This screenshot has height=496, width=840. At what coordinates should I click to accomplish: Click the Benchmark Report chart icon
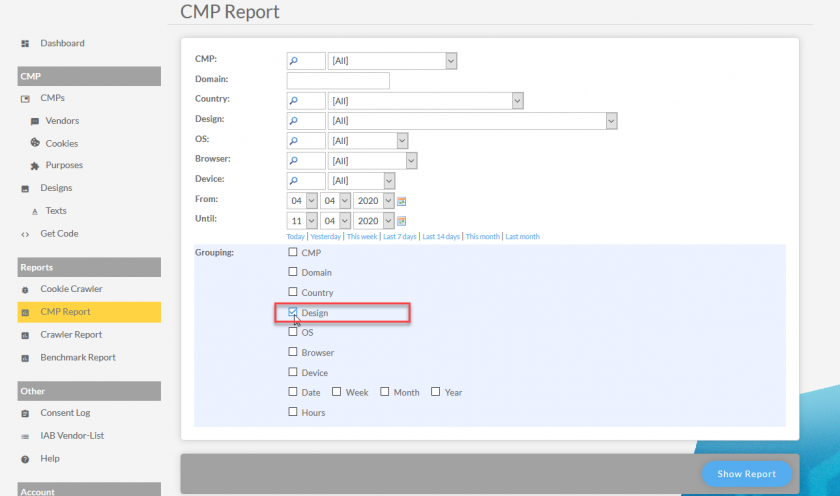click(x=25, y=358)
